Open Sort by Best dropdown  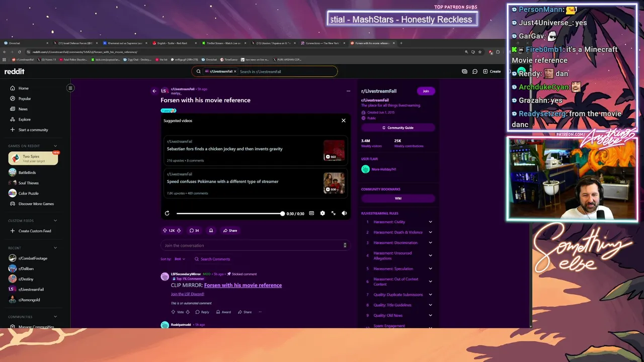[180, 259]
